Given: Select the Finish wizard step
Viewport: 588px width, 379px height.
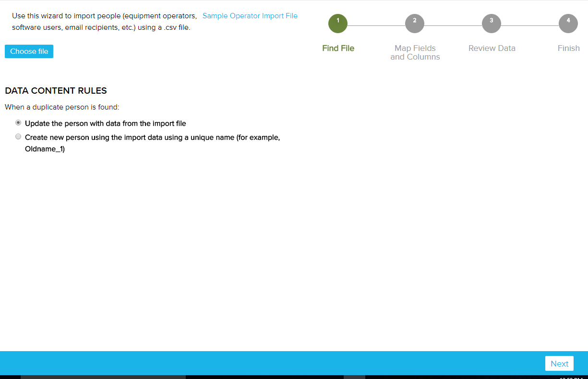Looking at the screenshot, I should click(x=568, y=48).
